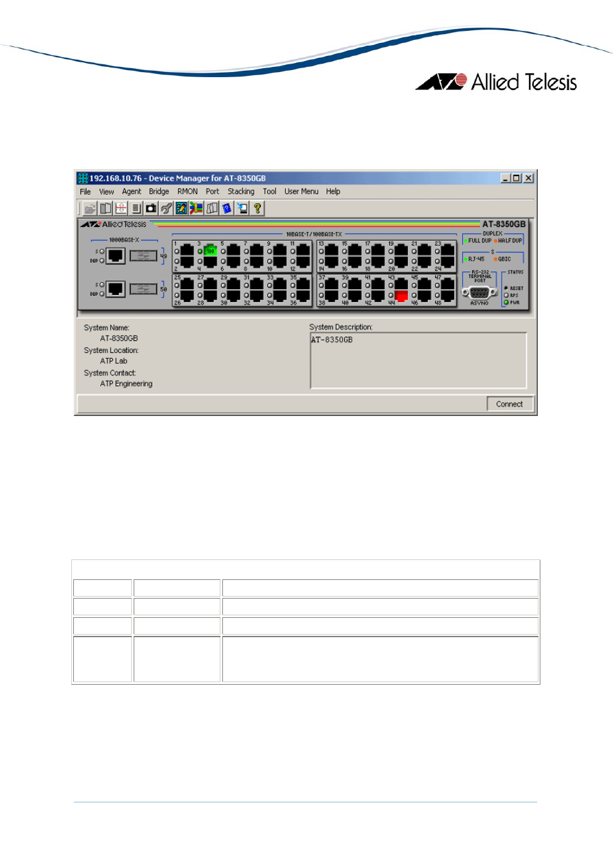Click the multicolored arrows toolbar icon

[x=197, y=208]
